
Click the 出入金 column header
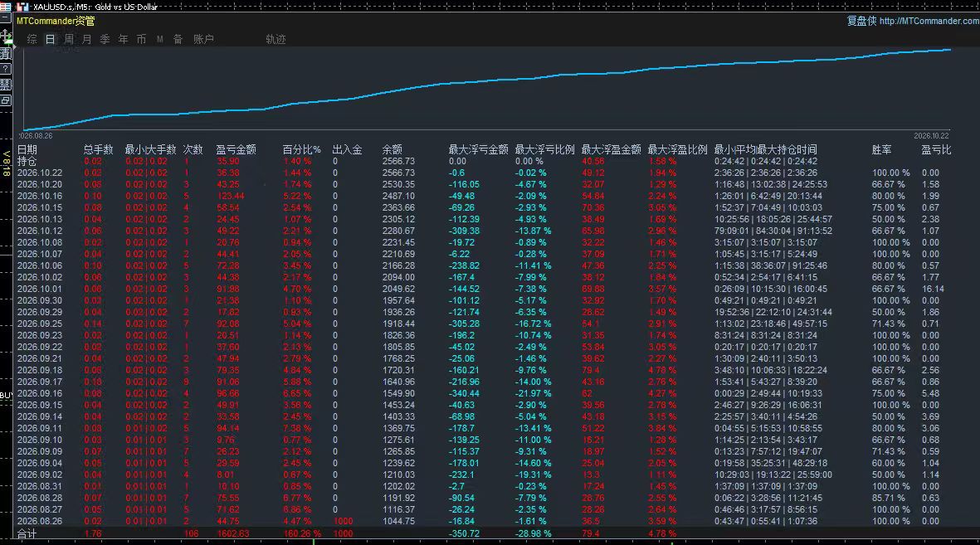click(348, 150)
